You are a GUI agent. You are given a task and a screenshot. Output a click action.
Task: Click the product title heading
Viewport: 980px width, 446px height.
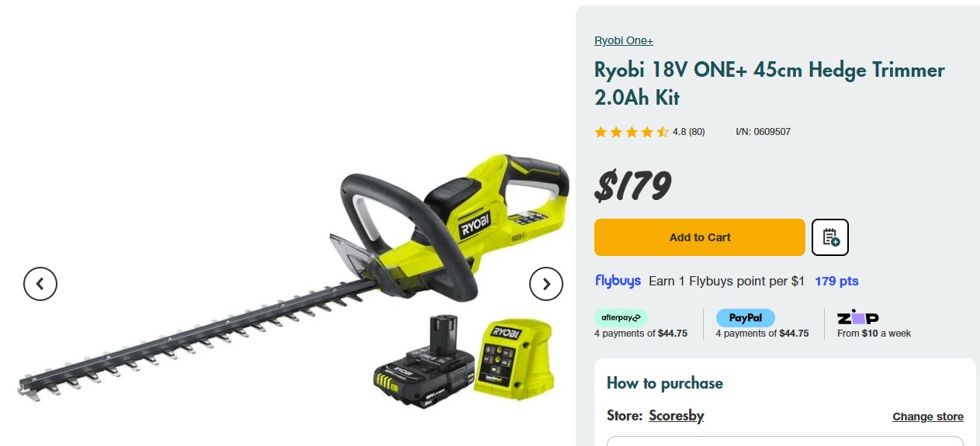click(x=770, y=84)
